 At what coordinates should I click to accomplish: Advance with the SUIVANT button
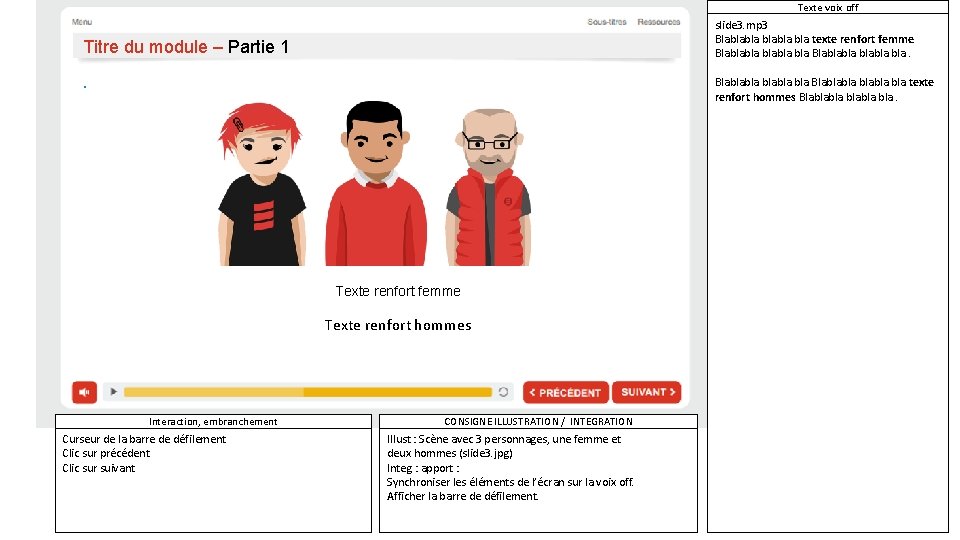coord(647,392)
